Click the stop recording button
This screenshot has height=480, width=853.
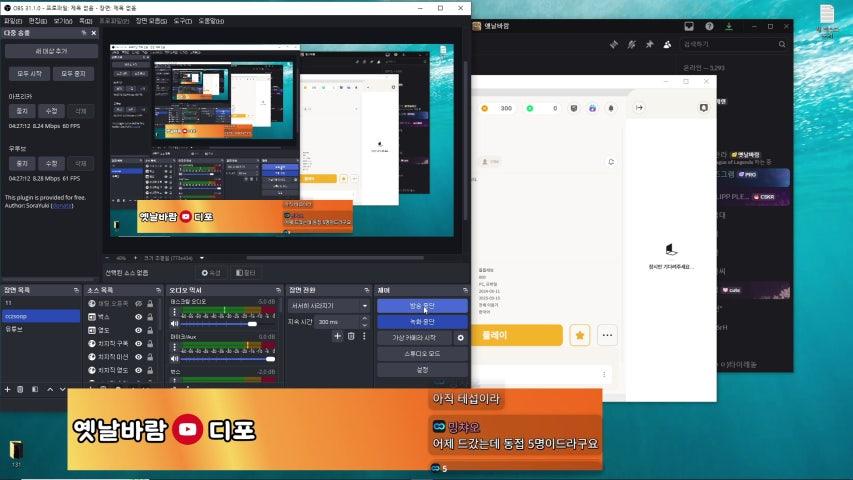pos(422,322)
